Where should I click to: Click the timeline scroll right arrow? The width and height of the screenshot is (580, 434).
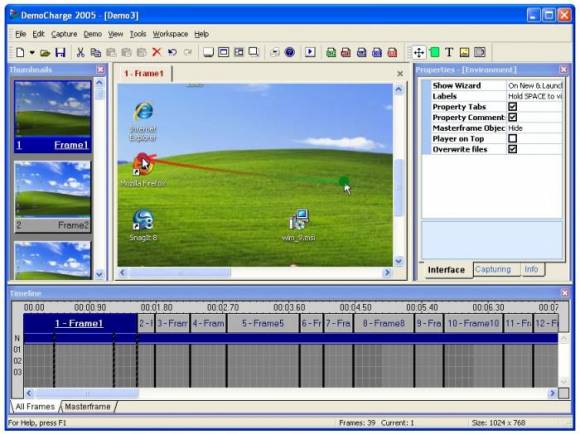[552, 393]
